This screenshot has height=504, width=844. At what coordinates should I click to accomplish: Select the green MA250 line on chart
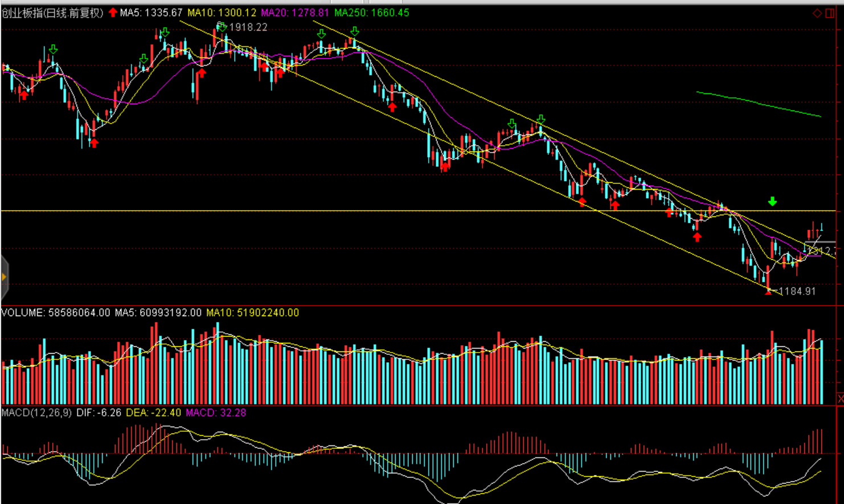(x=757, y=103)
